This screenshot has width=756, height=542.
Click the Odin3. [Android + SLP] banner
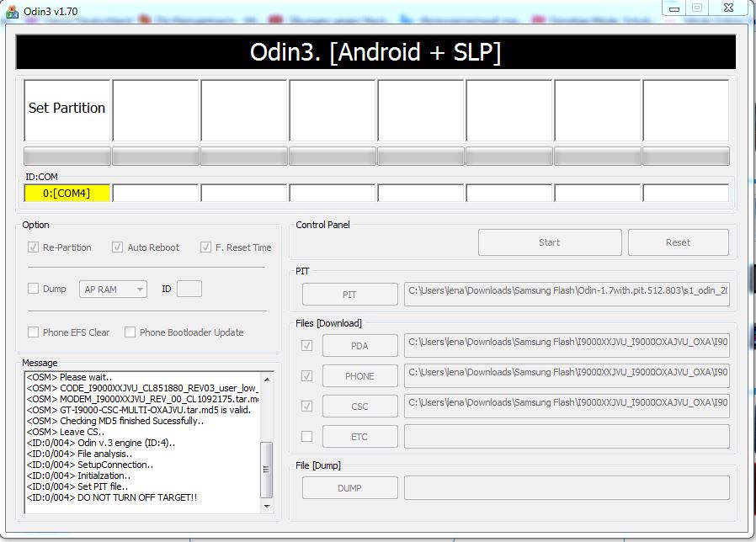(375, 52)
